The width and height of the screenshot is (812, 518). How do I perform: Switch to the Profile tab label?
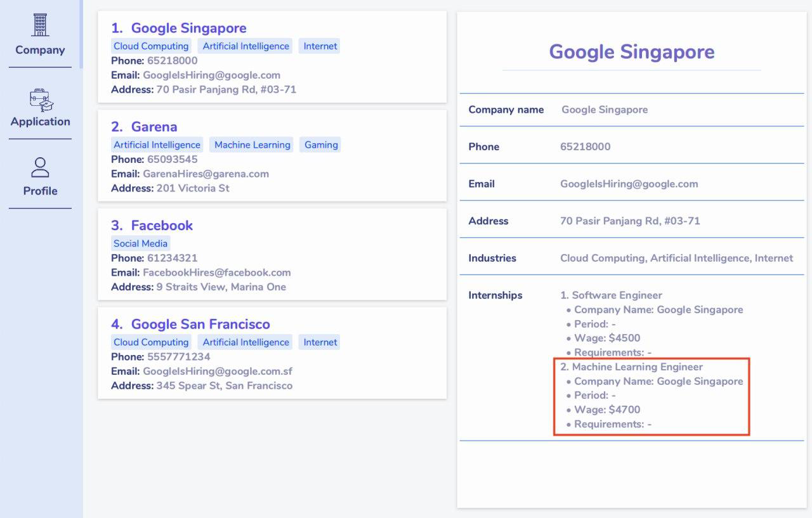(40, 191)
